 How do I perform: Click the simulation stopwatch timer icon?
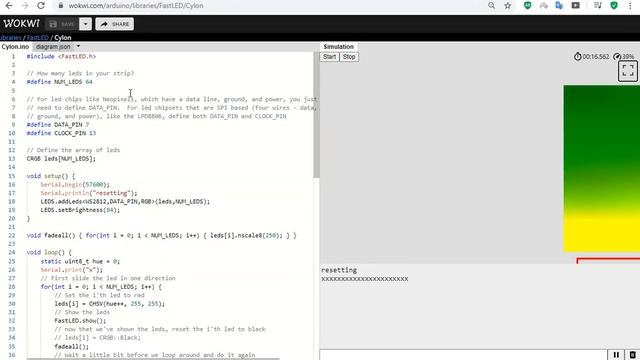[x=578, y=56]
